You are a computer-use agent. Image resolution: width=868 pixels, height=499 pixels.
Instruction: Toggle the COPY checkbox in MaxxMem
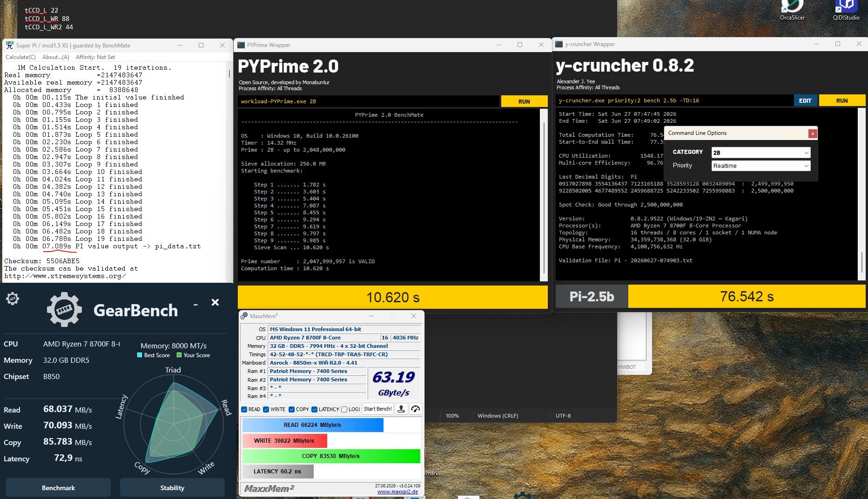pyautogui.click(x=291, y=409)
